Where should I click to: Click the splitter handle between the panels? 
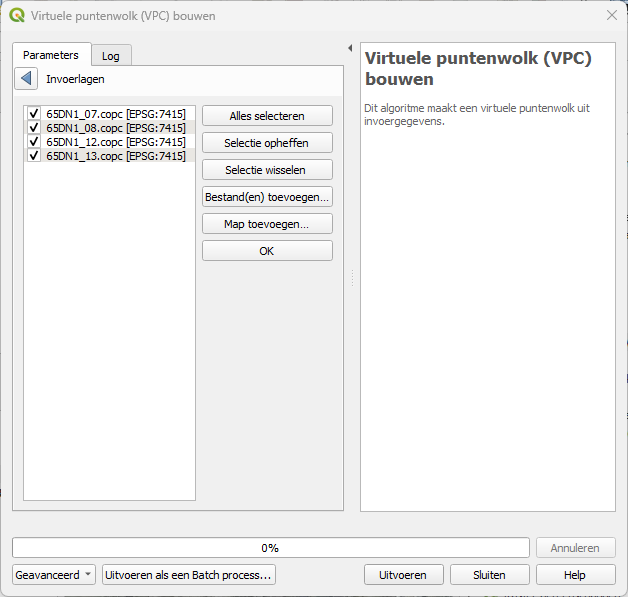(x=352, y=278)
